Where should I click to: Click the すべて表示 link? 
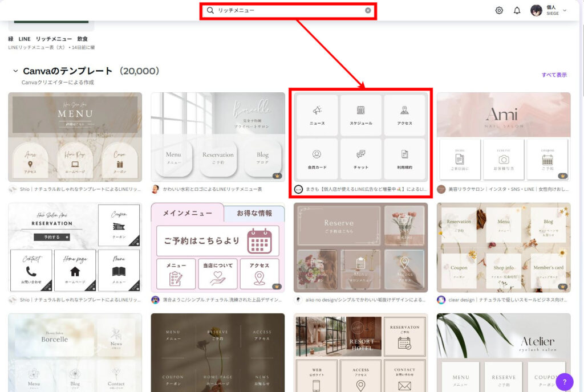554,75
